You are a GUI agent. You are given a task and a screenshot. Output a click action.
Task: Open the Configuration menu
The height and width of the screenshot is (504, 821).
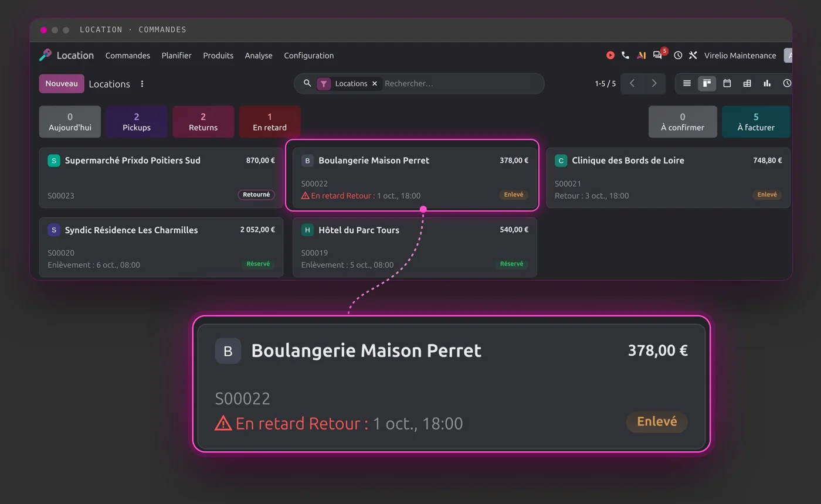coord(309,56)
